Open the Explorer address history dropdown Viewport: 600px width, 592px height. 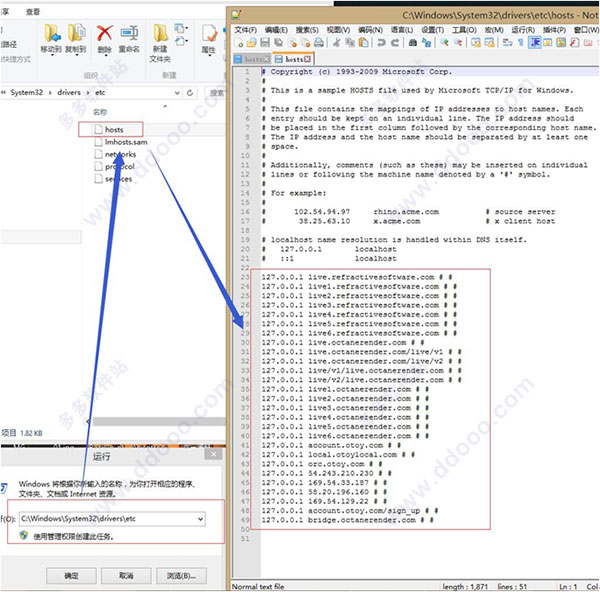(177, 93)
